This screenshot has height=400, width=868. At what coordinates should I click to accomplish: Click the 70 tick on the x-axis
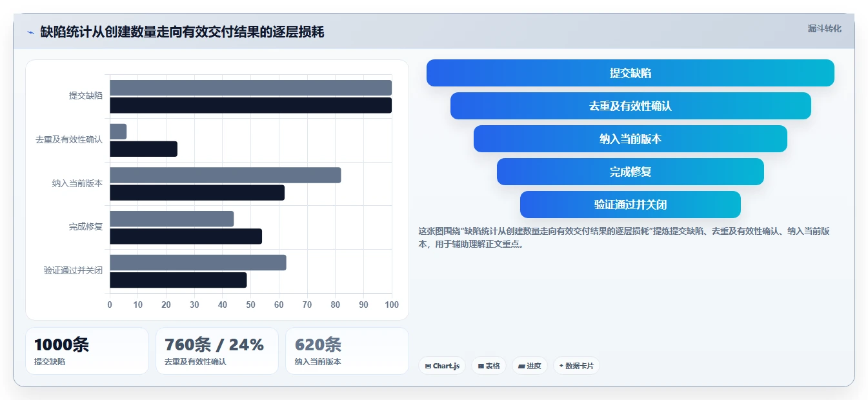pyautogui.click(x=307, y=305)
